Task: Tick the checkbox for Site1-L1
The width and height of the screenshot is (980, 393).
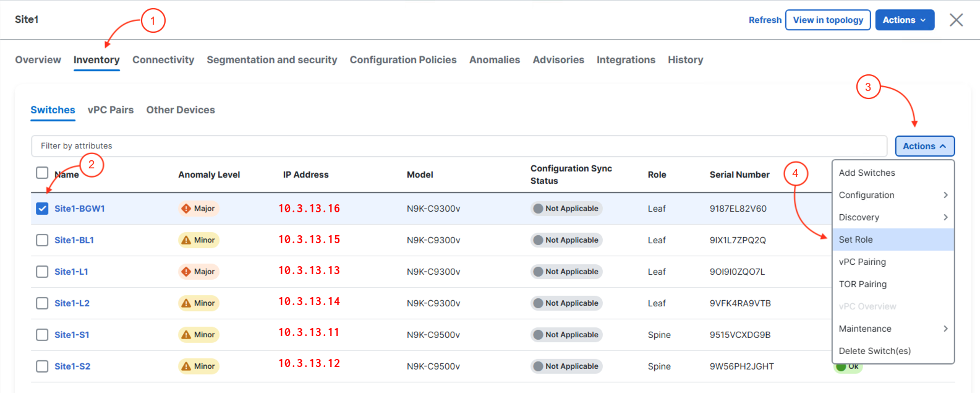Action: point(42,272)
